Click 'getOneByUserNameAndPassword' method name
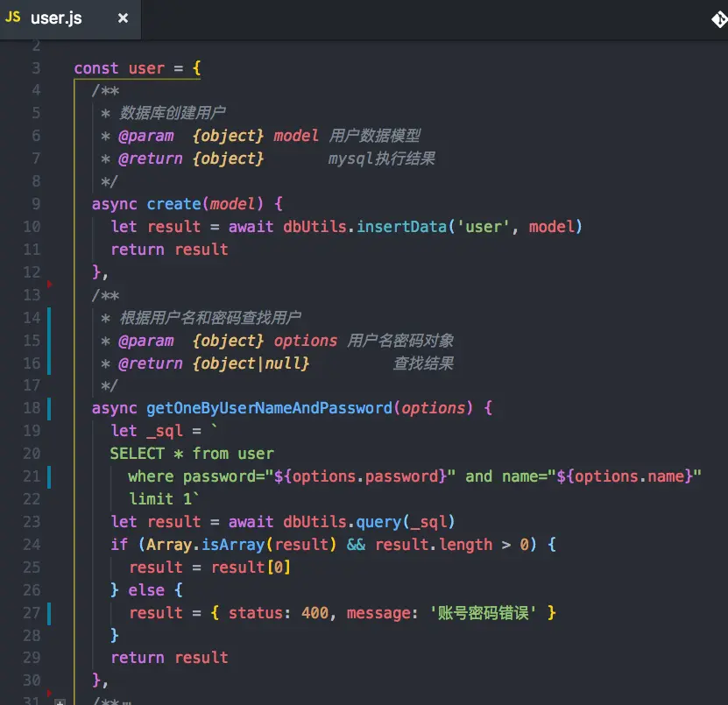 (269, 408)
